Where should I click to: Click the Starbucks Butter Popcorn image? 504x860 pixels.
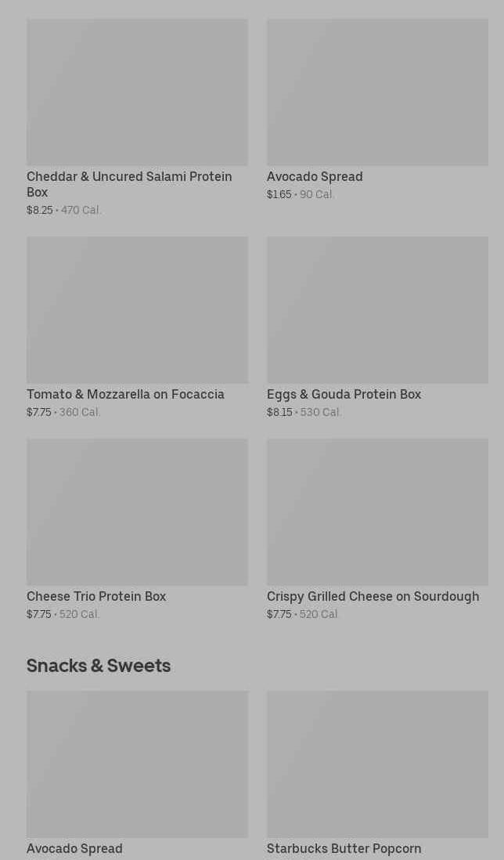[x=377, y=764]
